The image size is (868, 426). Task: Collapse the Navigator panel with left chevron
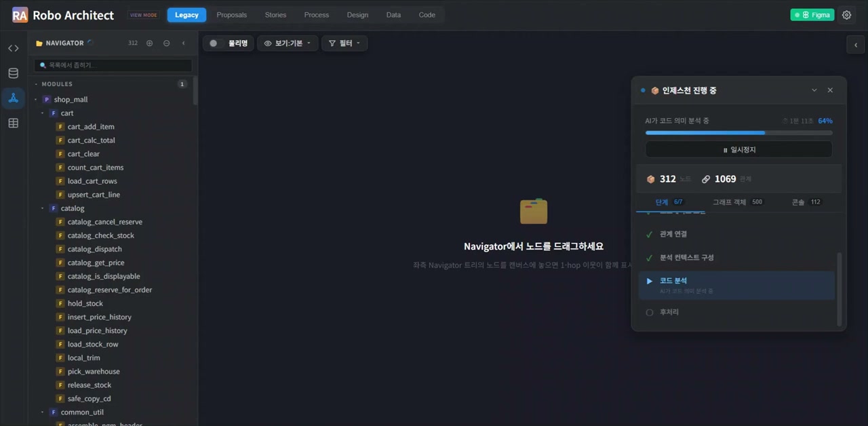pos(183,43)
